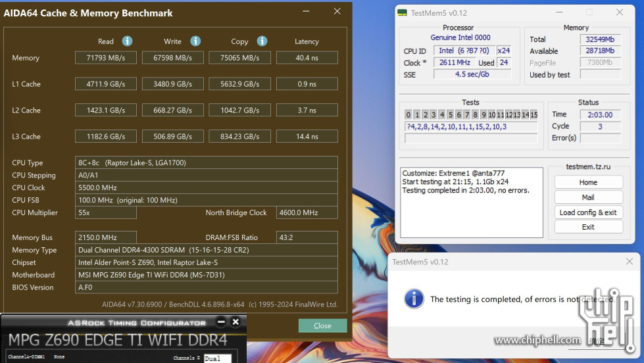Close the AIDA64 benchmark with the Close button
The width and height of the screenshot is (644, 363).
[322, 326]
